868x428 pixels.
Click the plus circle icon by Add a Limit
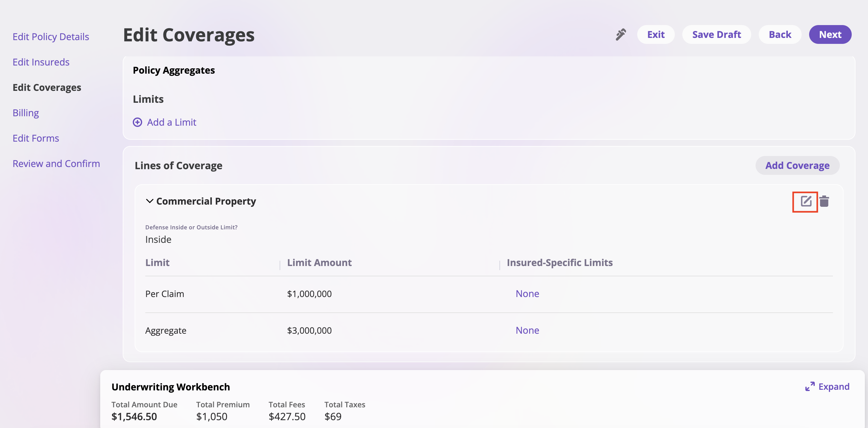pos(137,122)
